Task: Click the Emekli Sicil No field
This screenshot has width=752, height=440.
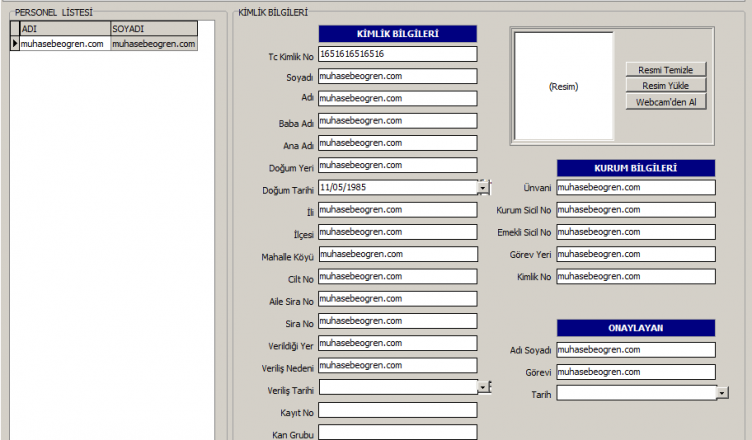Action: click(636, 232)
